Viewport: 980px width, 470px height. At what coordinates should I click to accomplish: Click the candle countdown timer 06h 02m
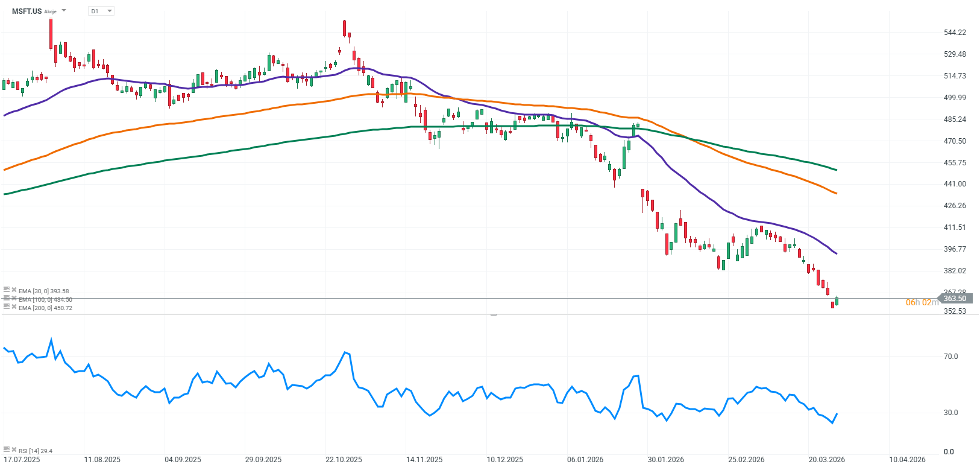click(922, 302)
